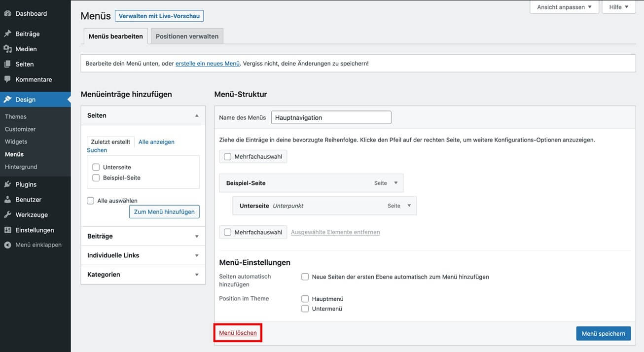Follow the erstelle ein neues Menü link

(208, 64)
